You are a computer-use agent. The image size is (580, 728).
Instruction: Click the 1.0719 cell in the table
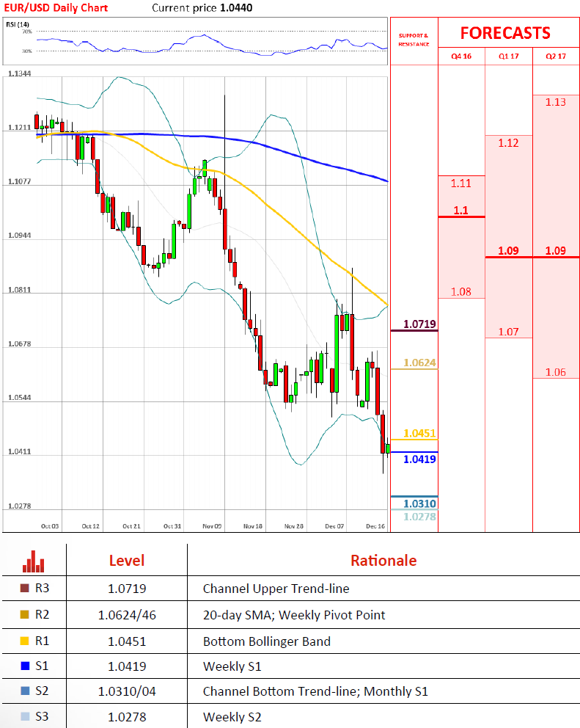tap(127, 589)
